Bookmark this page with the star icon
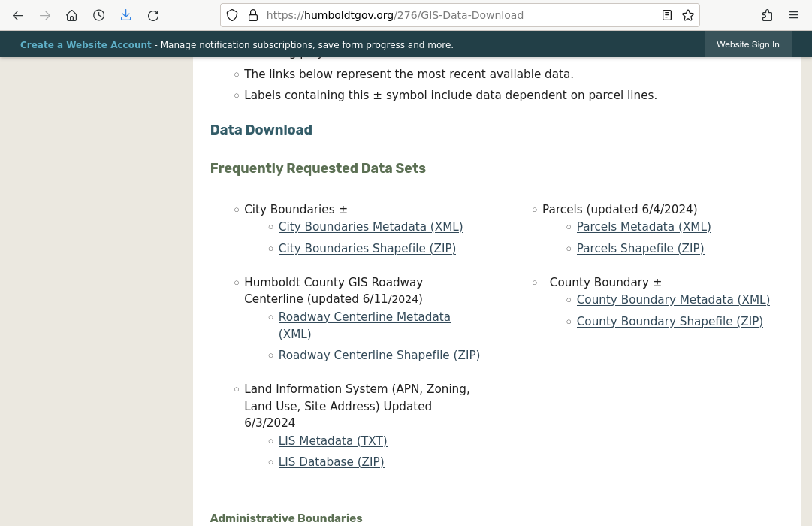The width and height of the screenshot is (812, 526). coord(687,15)
